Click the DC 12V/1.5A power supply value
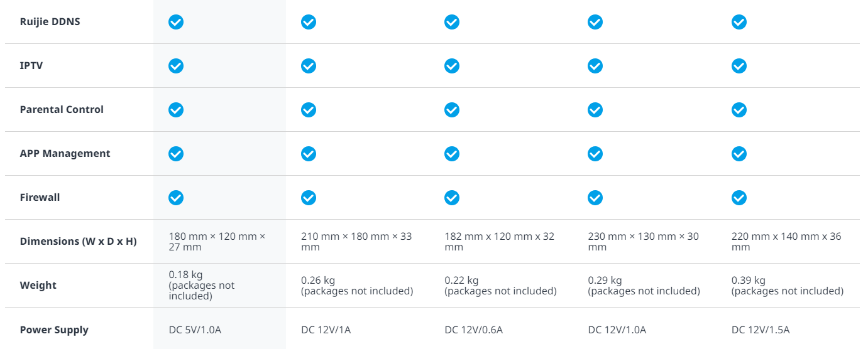This screenshot has height=349, width=868. click(x=761, y=330)
